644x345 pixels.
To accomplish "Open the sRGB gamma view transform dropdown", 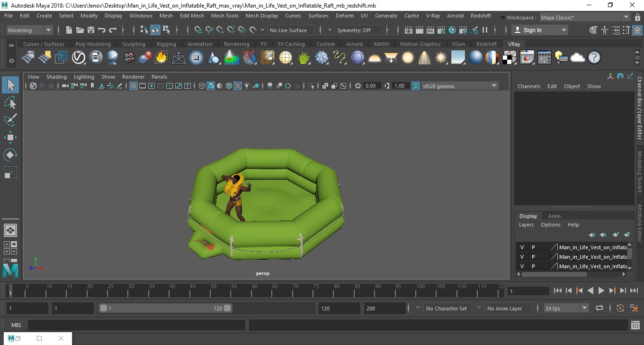I will (460, 86).
